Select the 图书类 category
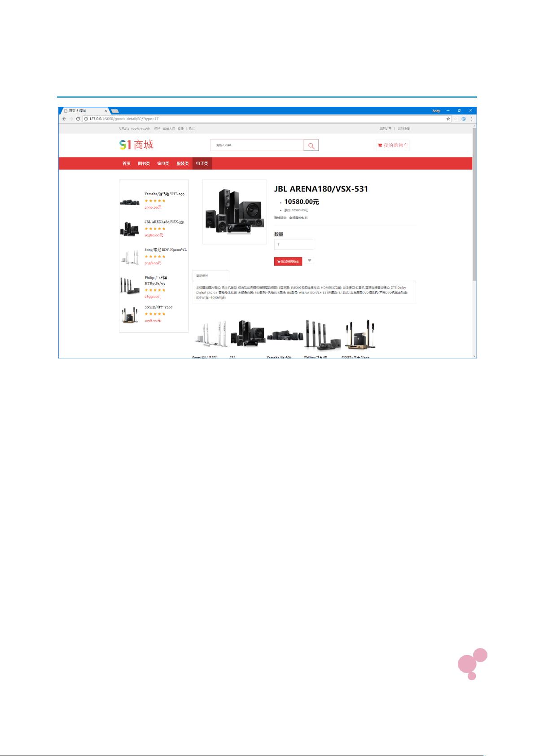The image size is (535, 756). pyautogui.click(x=144, y=164)
